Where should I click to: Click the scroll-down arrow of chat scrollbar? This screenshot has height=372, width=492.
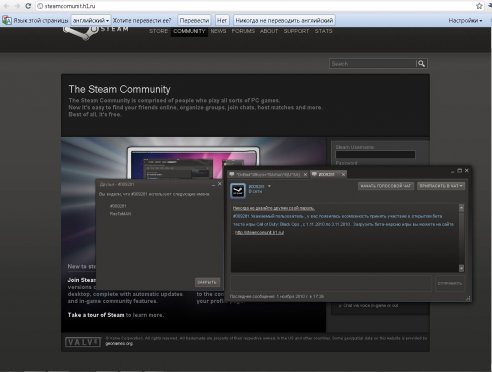[461, 268]
